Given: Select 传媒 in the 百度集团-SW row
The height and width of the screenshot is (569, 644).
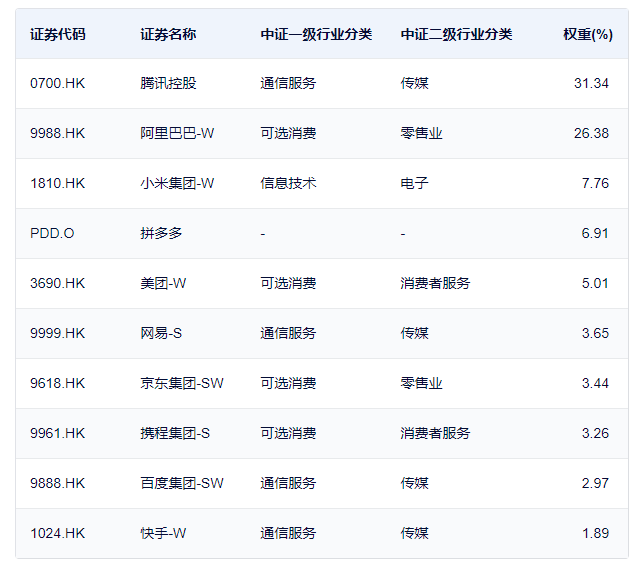Looking at the screenshot, I should click(414, 483).
